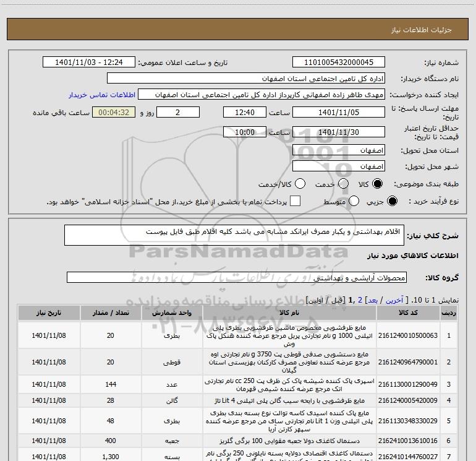Click the price validity date 1401/11/30
The height and width of the screenshot is (461, 476).
(x=339, y=132)
